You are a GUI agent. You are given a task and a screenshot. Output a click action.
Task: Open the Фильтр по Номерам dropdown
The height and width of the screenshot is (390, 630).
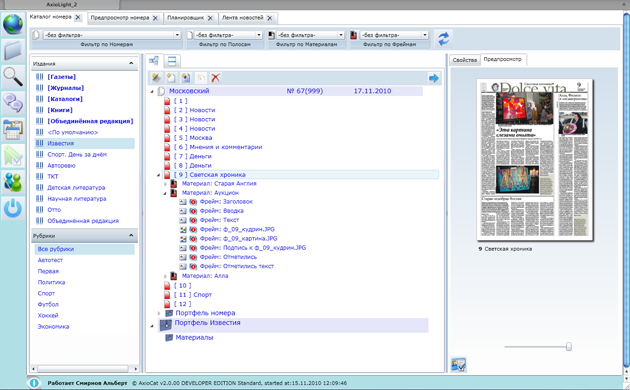pos(177,35)
